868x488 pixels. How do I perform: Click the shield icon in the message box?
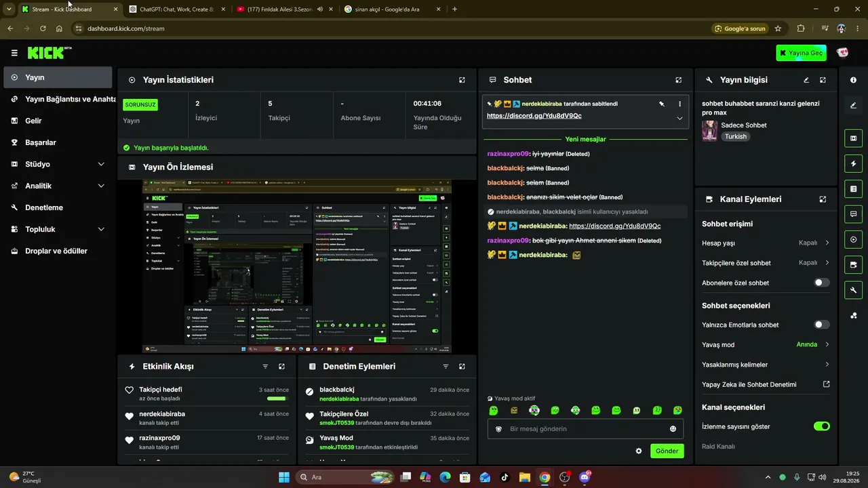(x=498, y=429)
